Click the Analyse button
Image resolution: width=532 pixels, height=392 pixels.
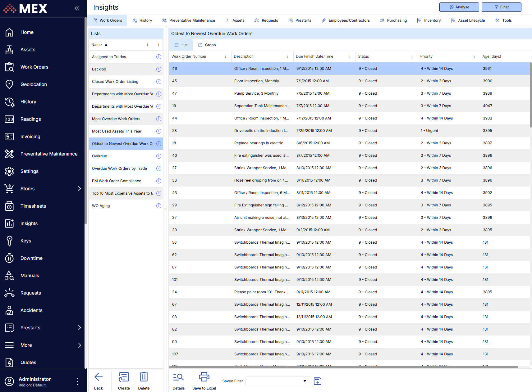click(x=459, y=7)
